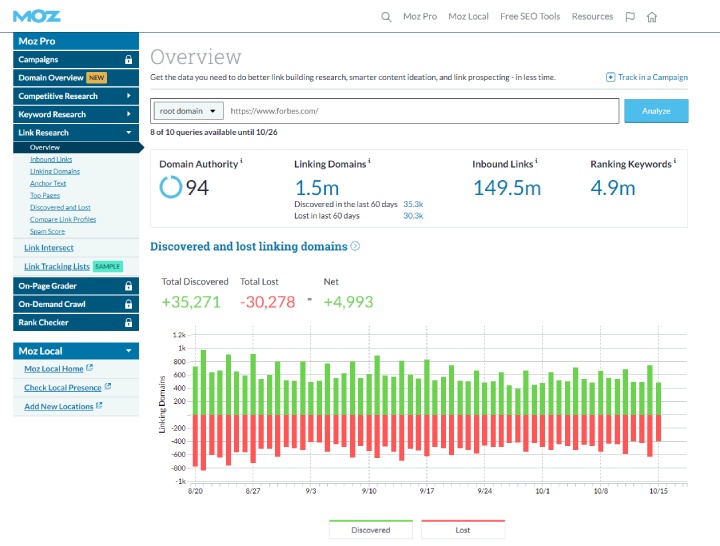Click arrow icon beside Discovered and lost heading

pos(355,246)
